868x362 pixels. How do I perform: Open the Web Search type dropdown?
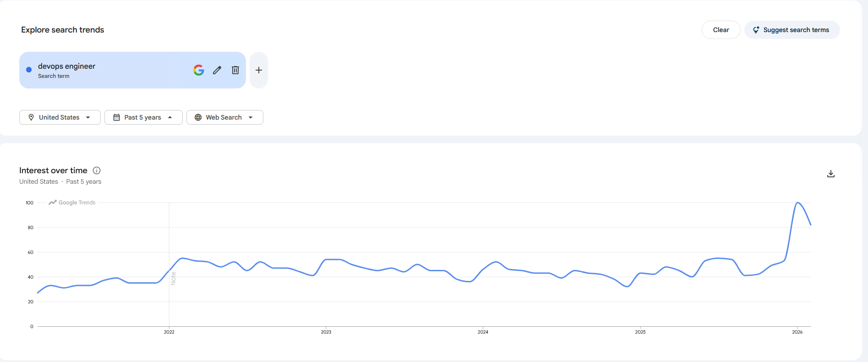point(225,117)
